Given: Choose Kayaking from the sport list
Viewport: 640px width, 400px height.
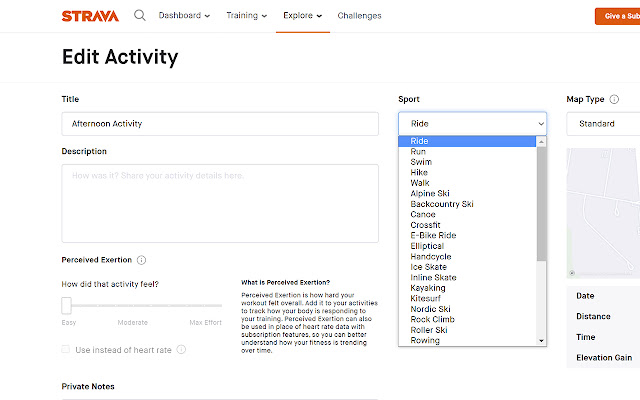Looking at the screenshot, I should tap(467, 288).
